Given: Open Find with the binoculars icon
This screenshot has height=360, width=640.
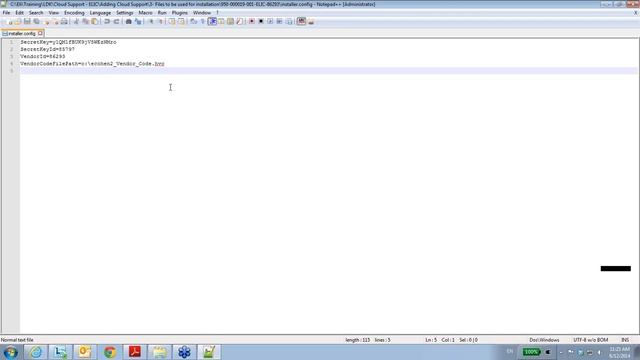Looking at the screenshot, I should coord(128,21).
